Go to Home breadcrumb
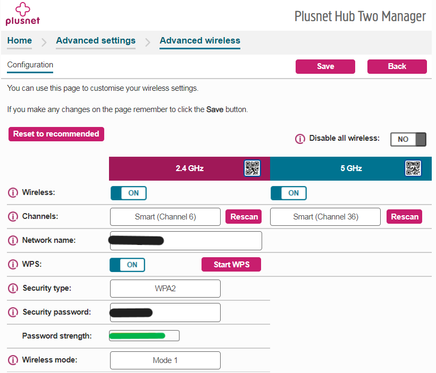Screen dimensions: 436x373 pyautogui.click(x=20, y=41)
